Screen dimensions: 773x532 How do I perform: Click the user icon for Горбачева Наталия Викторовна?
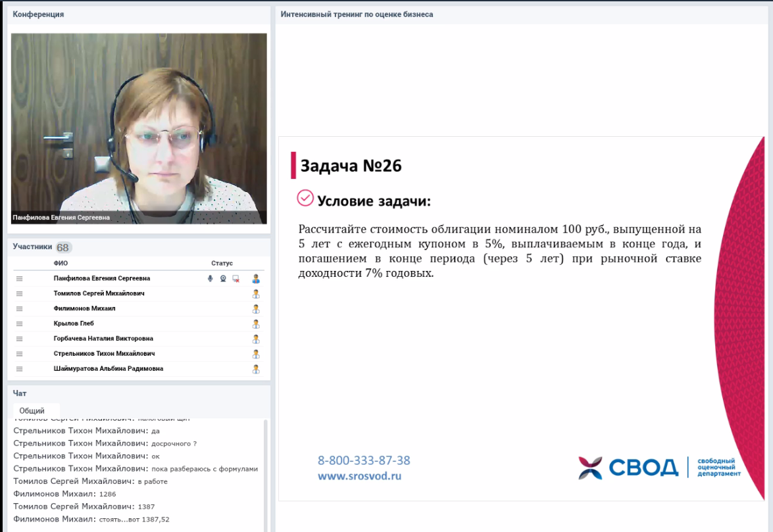point(256,339)
